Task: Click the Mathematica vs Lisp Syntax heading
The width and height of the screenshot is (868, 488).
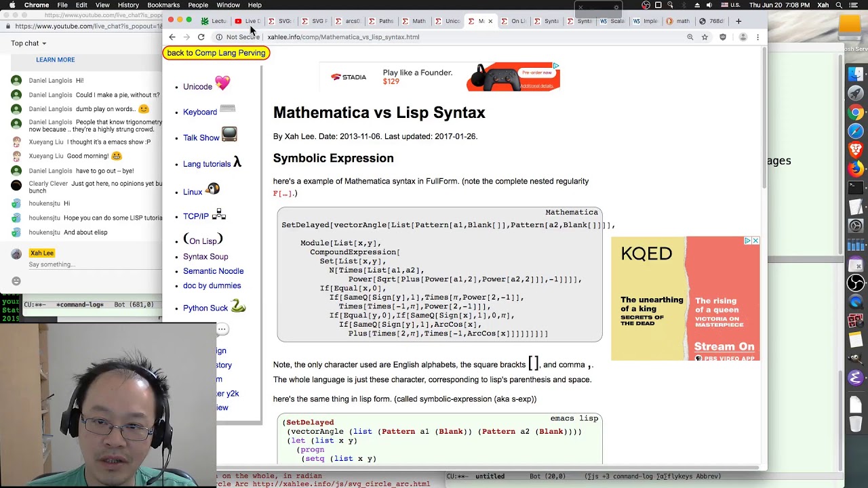Action: tap(379, 113)
